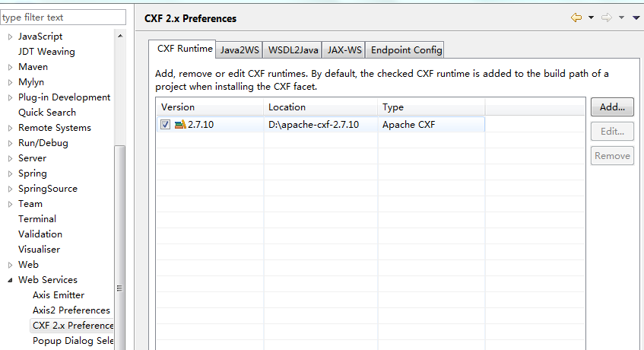The height and width of the screenshot is (350, 644).
Task: Expand the Team tree node
Action: point(11,204)
